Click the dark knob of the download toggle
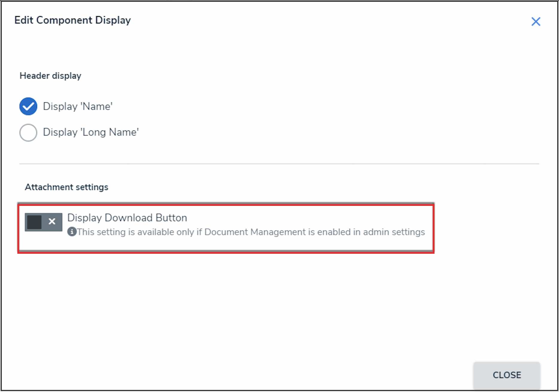Image resolution: width=559 pixels, height=392 pixels. (34, 222)
